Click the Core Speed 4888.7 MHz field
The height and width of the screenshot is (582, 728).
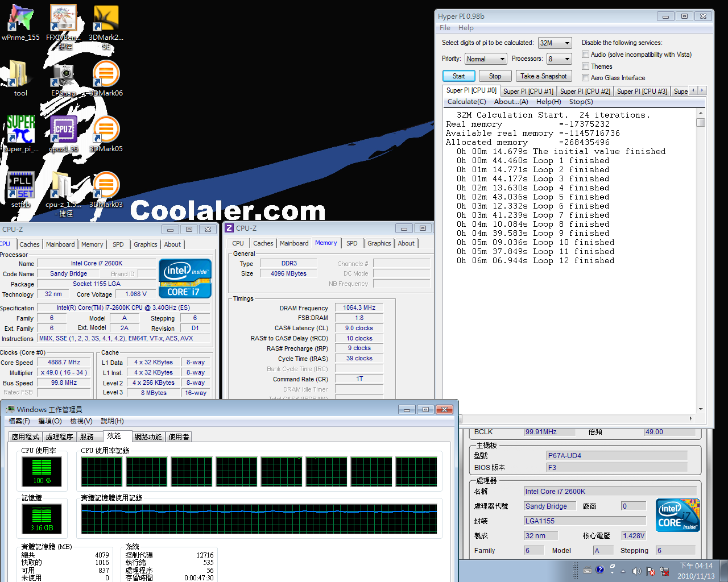tap(64, 362)
